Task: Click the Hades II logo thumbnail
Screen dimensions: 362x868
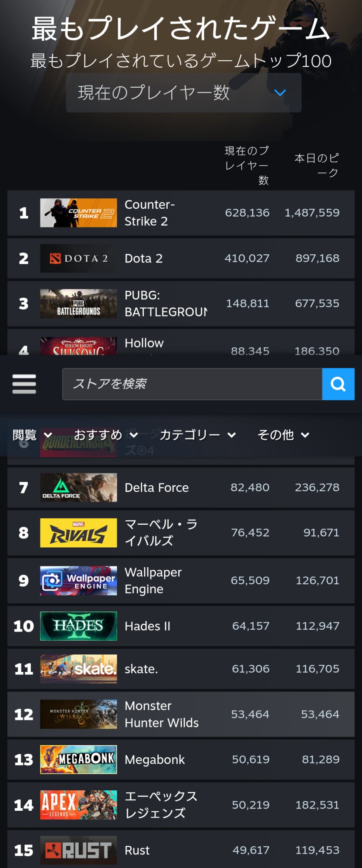Action: (78, 626)
